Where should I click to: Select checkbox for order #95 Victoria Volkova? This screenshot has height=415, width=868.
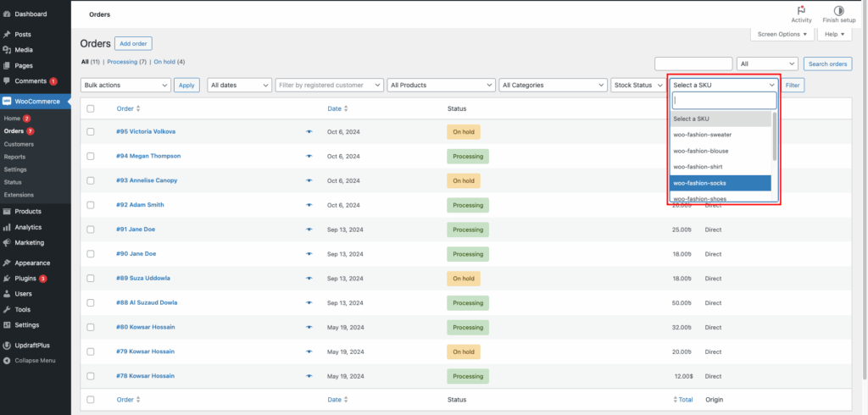(91, 131)
